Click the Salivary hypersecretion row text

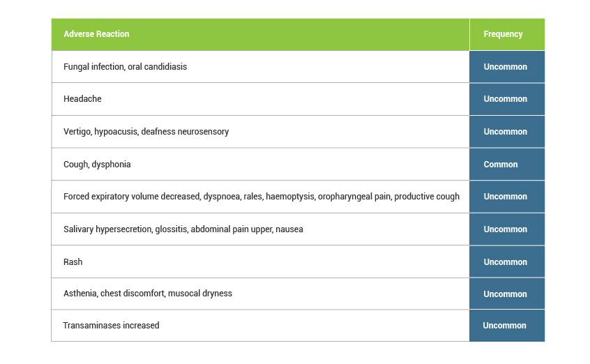(x=183, y=229)
